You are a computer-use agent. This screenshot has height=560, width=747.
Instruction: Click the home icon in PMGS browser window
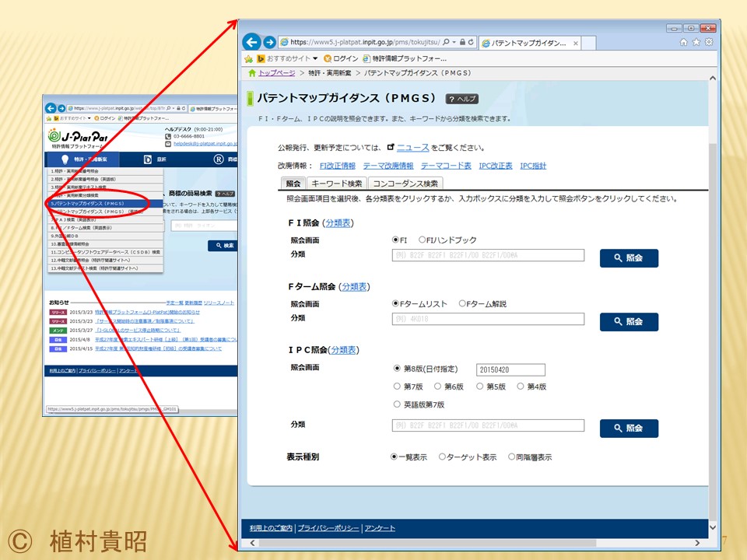(x=684, y=42)
